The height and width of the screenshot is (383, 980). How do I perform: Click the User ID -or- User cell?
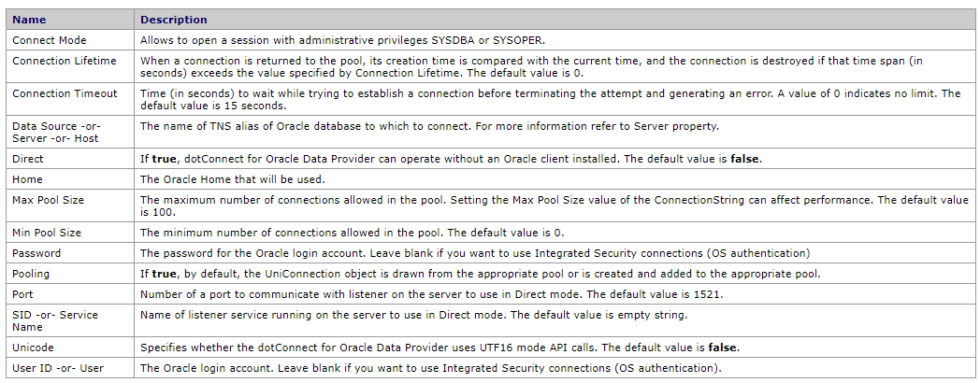[x=58, y=368]
